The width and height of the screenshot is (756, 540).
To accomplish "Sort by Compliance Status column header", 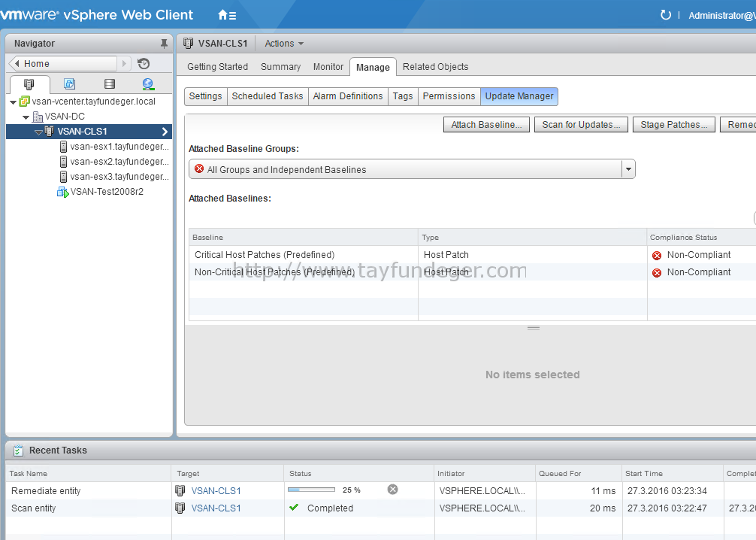I will 702,238.
